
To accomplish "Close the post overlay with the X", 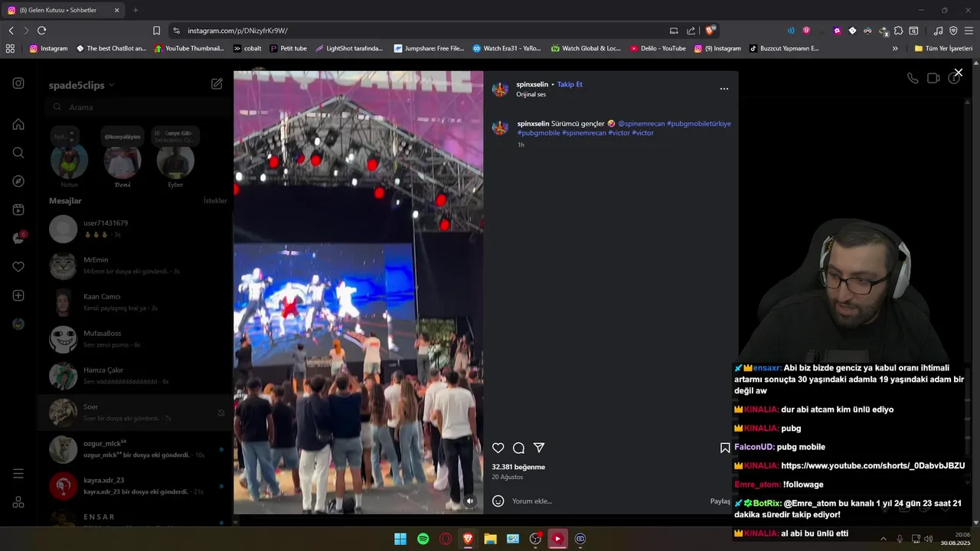I will tap(958, 73).
